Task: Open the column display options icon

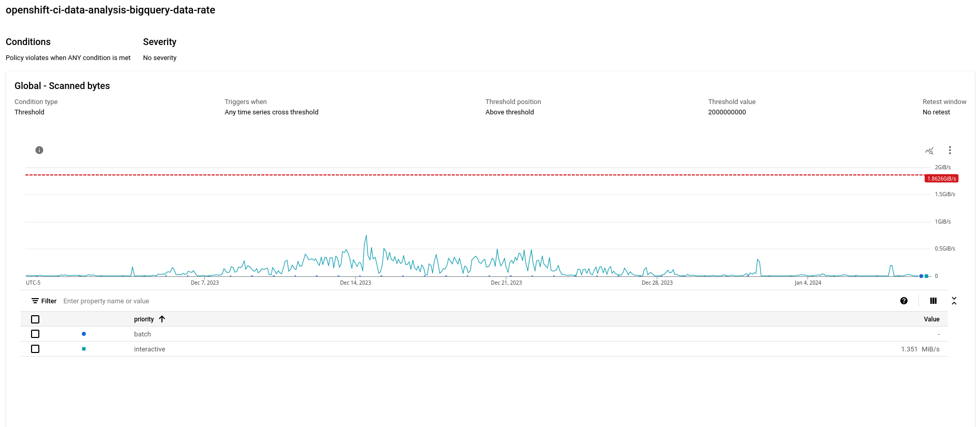Action: click(933, 301)
